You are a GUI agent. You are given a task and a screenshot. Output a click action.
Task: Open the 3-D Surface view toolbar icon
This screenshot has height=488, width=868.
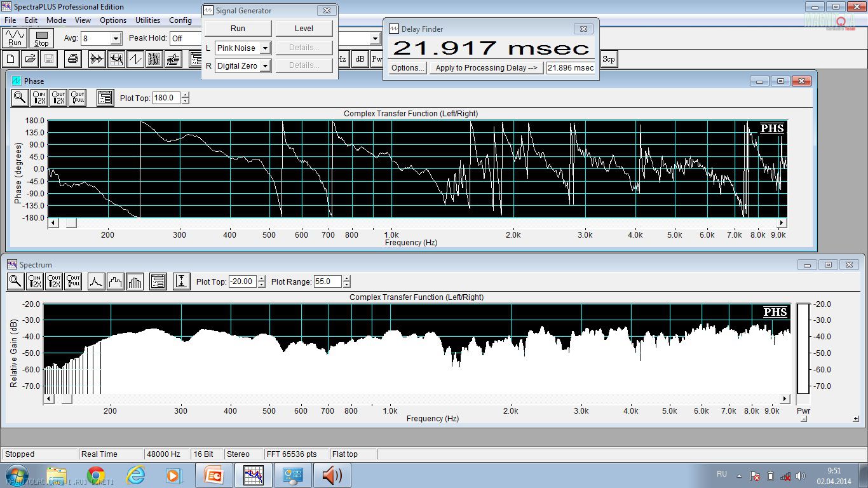173,59
